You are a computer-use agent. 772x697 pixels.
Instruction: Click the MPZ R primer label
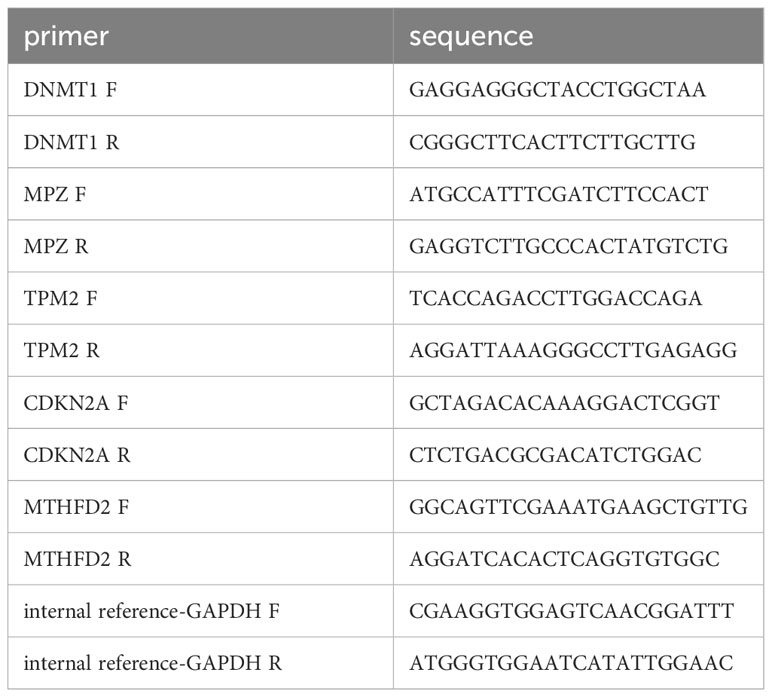pyautogui.click(x=56, y=246)
